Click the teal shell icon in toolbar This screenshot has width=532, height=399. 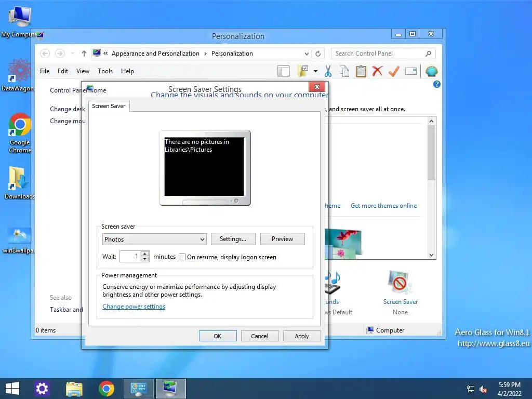432,71
